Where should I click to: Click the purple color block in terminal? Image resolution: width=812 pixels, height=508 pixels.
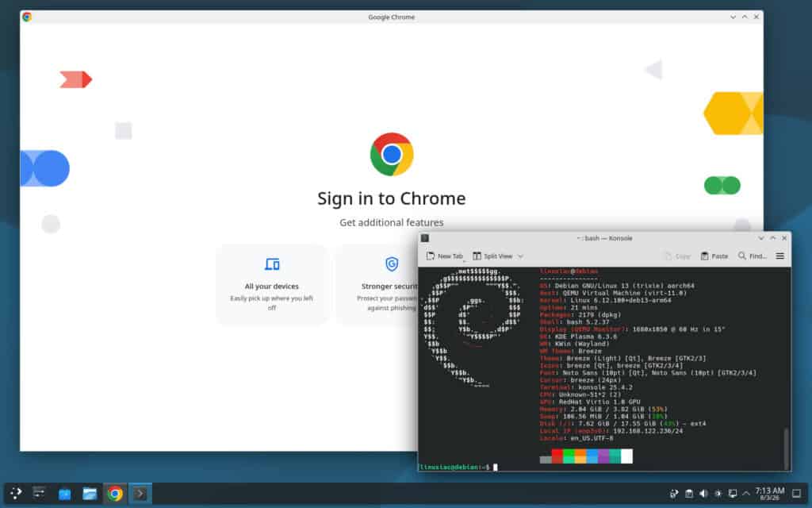click(603, 456)
